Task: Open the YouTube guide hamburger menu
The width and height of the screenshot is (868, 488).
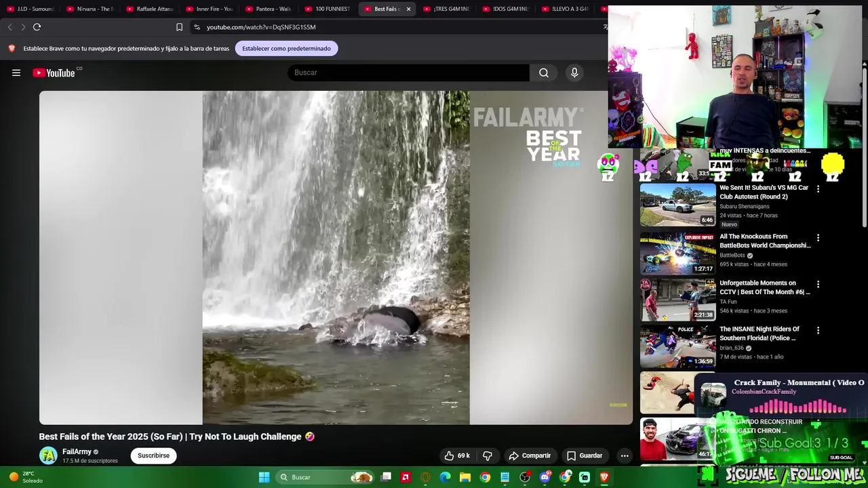Action: tap(16, 73)
